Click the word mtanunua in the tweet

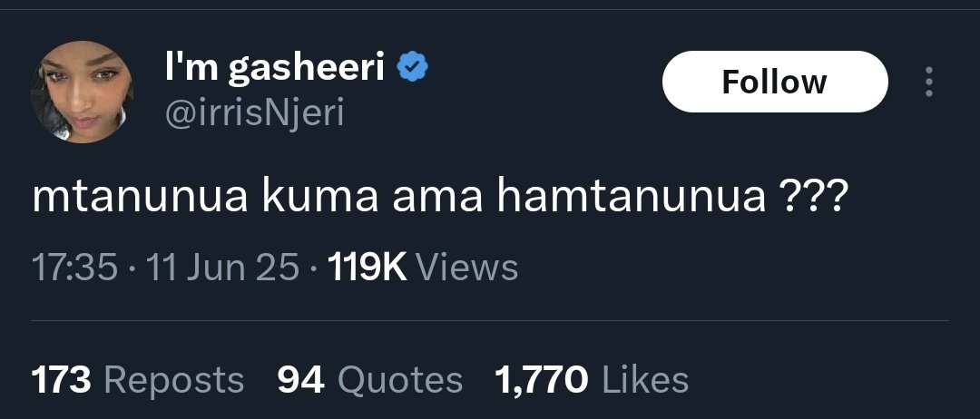140,199
